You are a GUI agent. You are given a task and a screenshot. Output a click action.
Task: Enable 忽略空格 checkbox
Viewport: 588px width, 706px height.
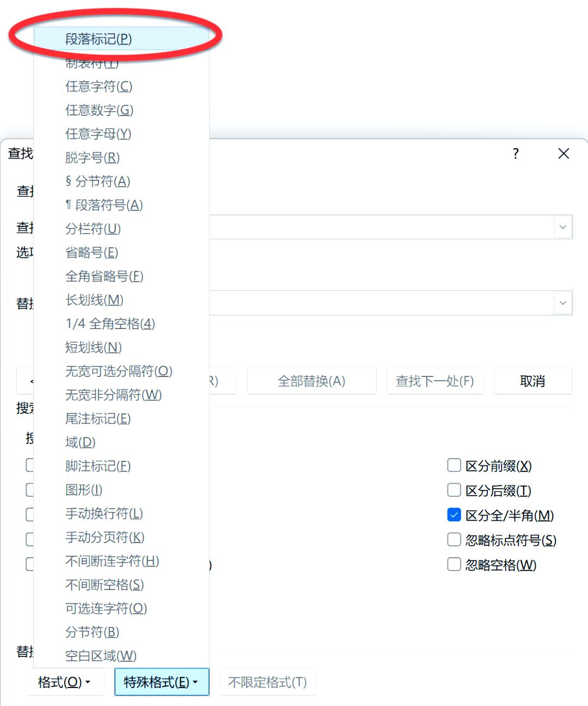(x=454, y=564)
